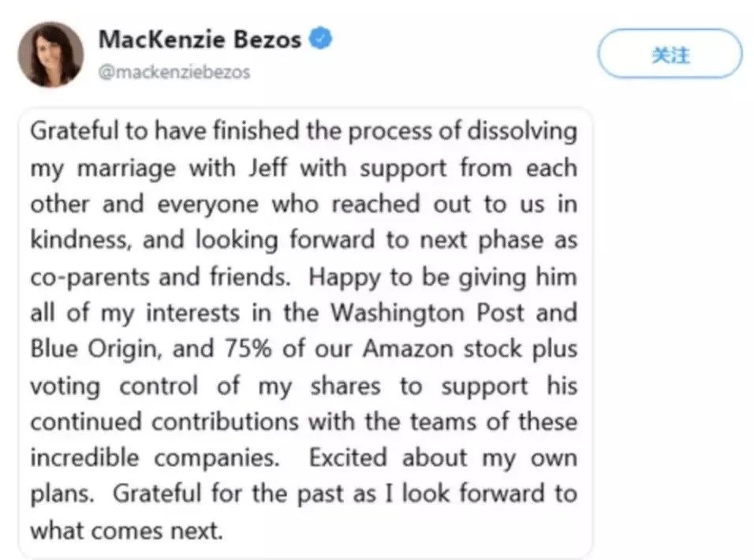Click the opening word 'Grateful' in the tweet
Image resolution: width=754 pixels, height=560 pixels.
pos(75,130)
